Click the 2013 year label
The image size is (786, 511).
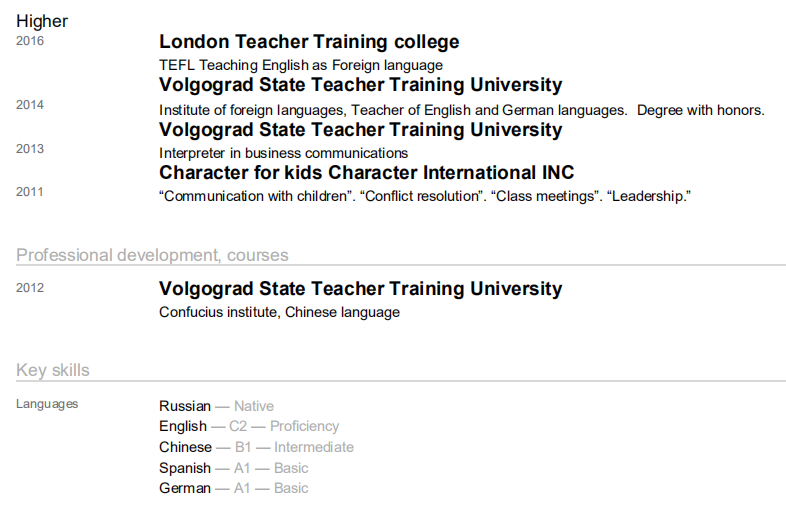[x=30, y=149]
